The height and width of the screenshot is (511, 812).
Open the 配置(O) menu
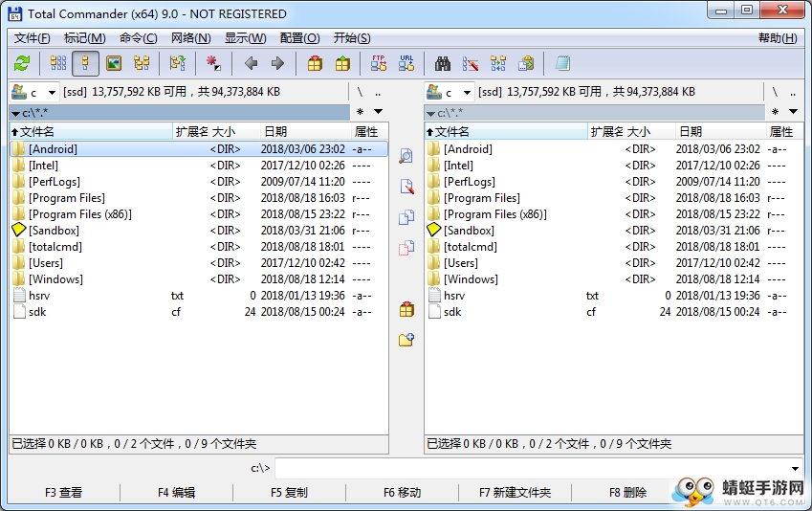(300, 38)
